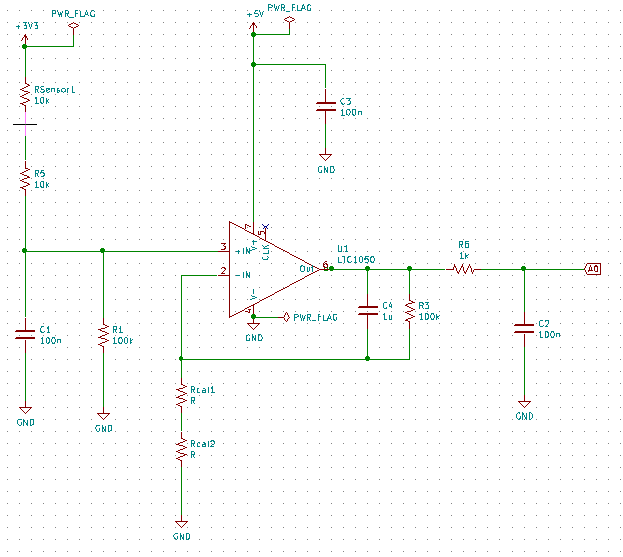Select the C4 capacitor symbol
The image size is (623, 557).
(x=368, y=311)
